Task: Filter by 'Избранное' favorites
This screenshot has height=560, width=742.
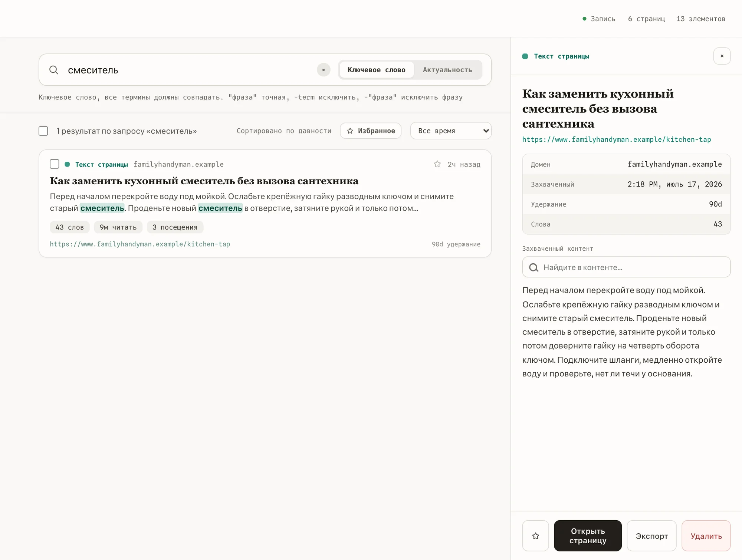Action: [x=371, y=131]
